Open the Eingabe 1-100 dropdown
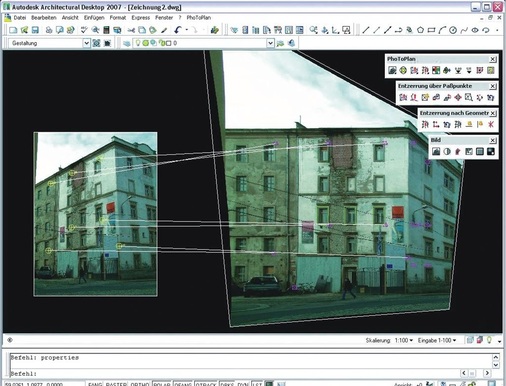 point(437,340)
